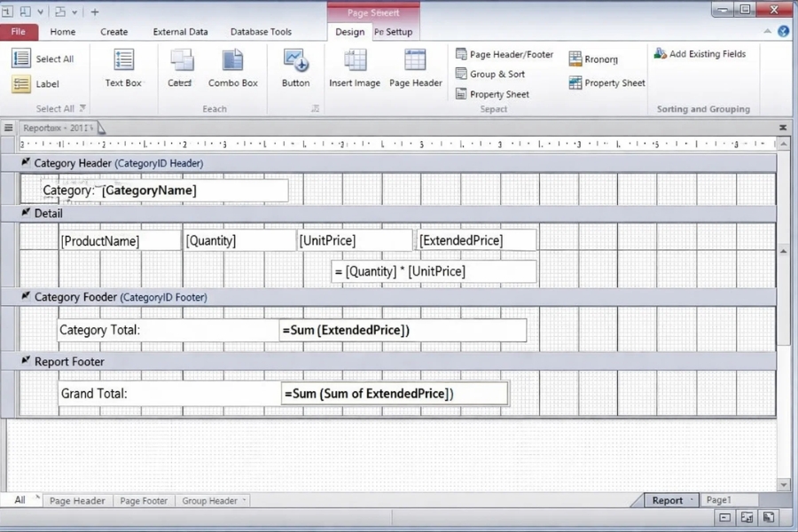Open the Help question mark icon
Viewport: 798px width, 532px height.
(x=783, y=31)
